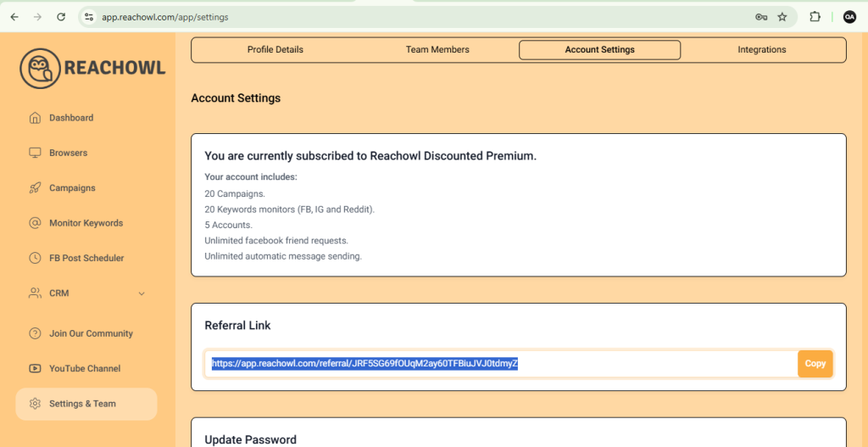Switch to Team Members tab
The image size is (868, 447).
[437, 50]
